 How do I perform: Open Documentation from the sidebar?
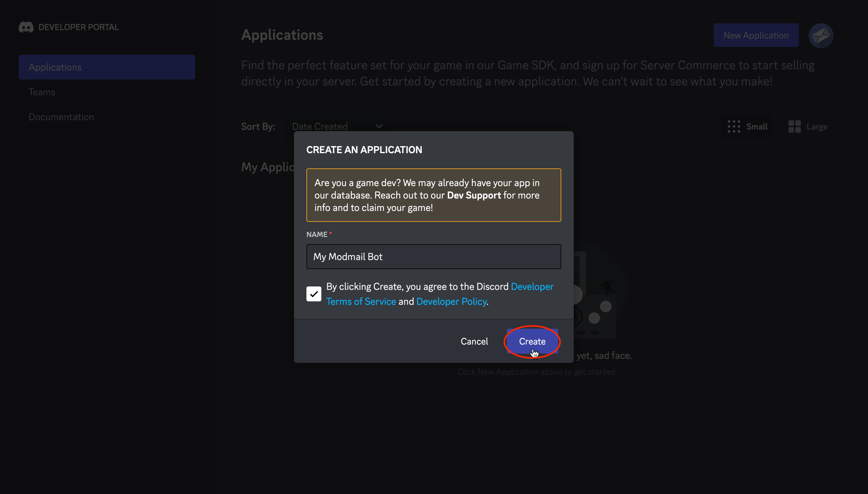61,117
